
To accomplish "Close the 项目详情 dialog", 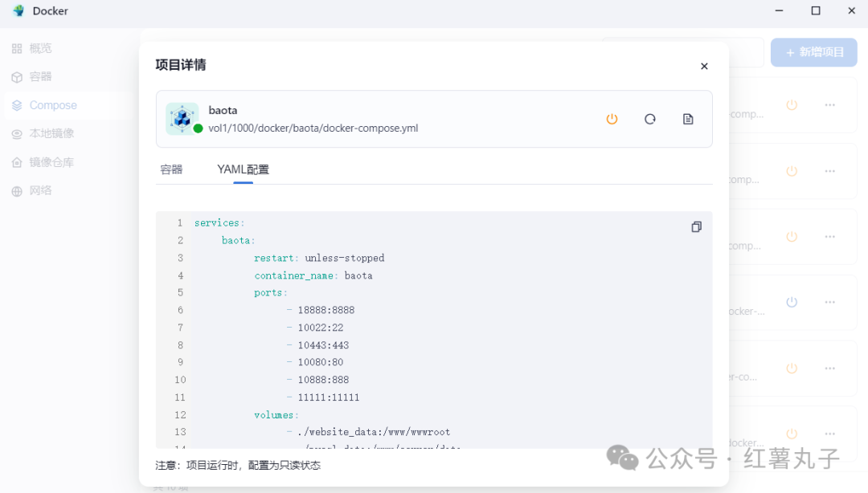I will click(x=704, y=66).
